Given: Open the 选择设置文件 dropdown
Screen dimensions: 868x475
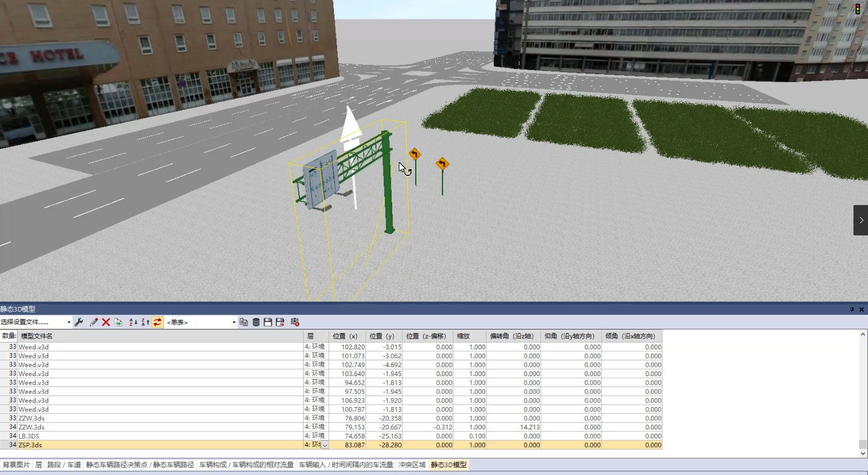Looking at the screenshot, I should click(x=36, y=322).
